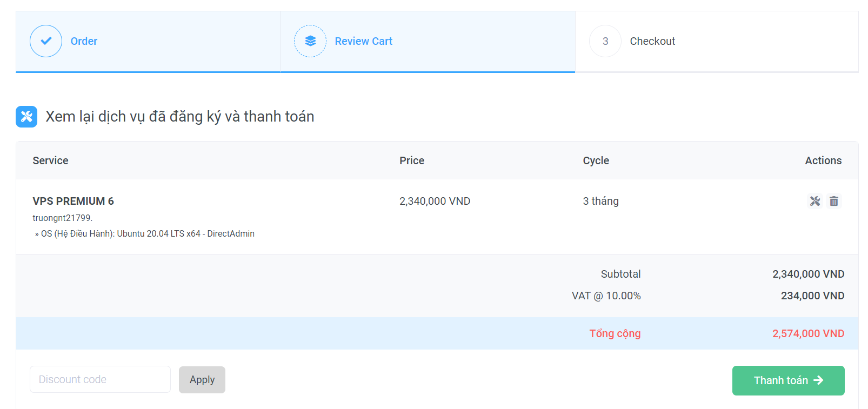This screenshot has height=409, width=868.
Task: Click the OS Ubuntu 20.04 DirectAdmin line
Action: click(145, 233)
